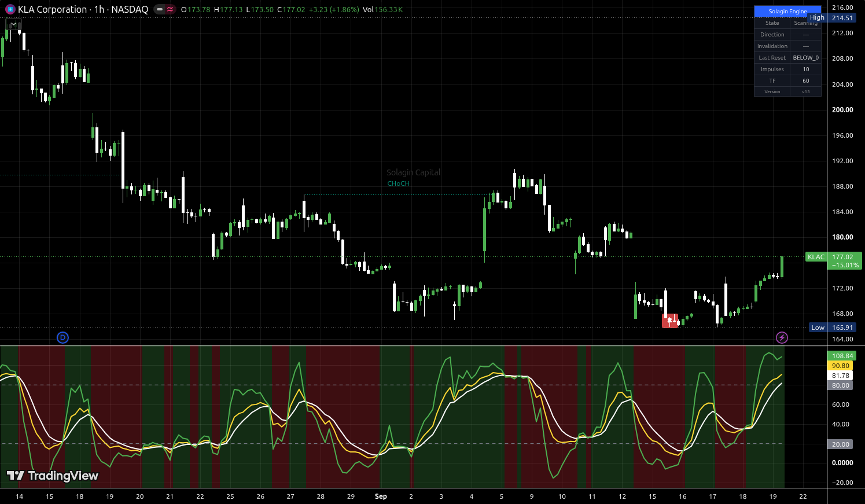Select the State row label
Image resolution: width=865 pixels, height=504 pixels.
tap(772, 23)
